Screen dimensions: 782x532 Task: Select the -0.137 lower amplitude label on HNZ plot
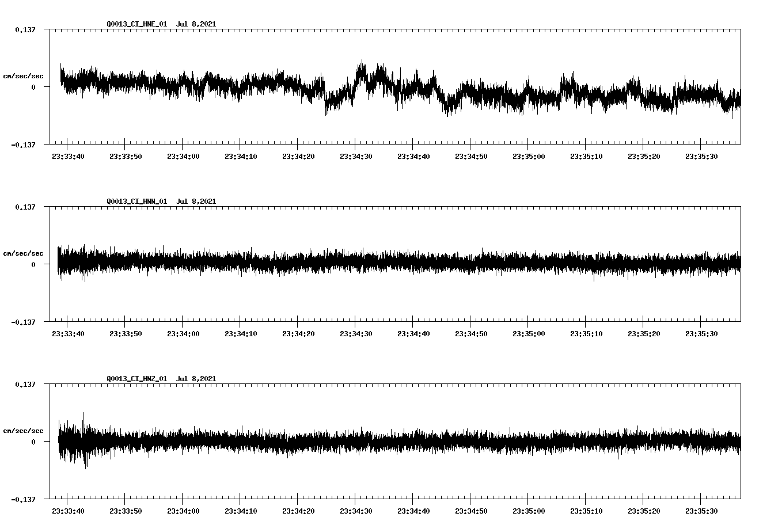pyautogui.click(x=24, y=500)
